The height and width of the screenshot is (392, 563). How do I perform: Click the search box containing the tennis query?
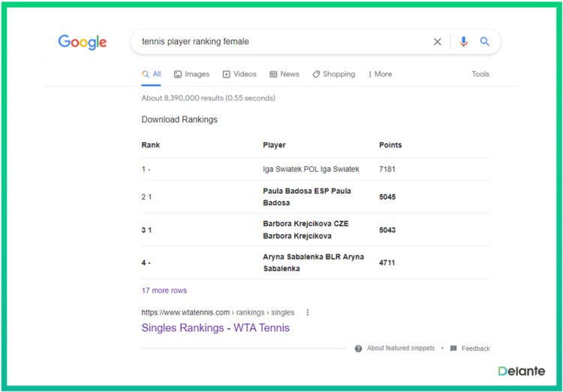pyautogui.click(x=315, y=42)
